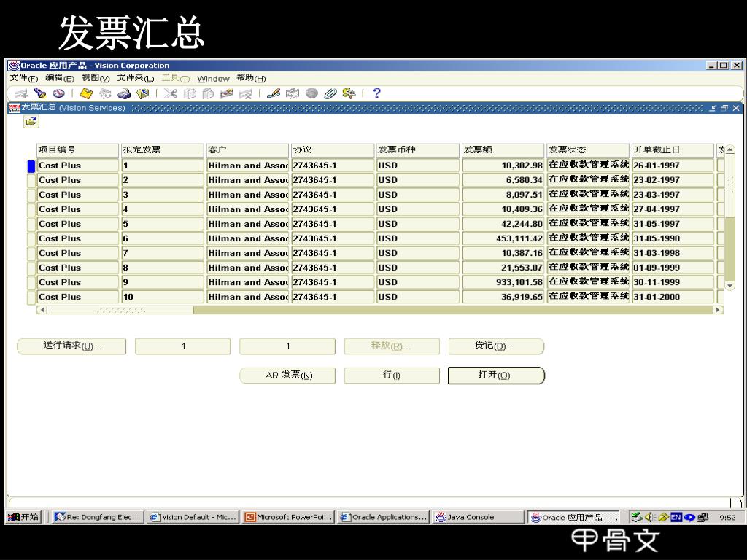The image size is (747, 560).
Task: Click the Delete Record icon
Action: (245, 93)
